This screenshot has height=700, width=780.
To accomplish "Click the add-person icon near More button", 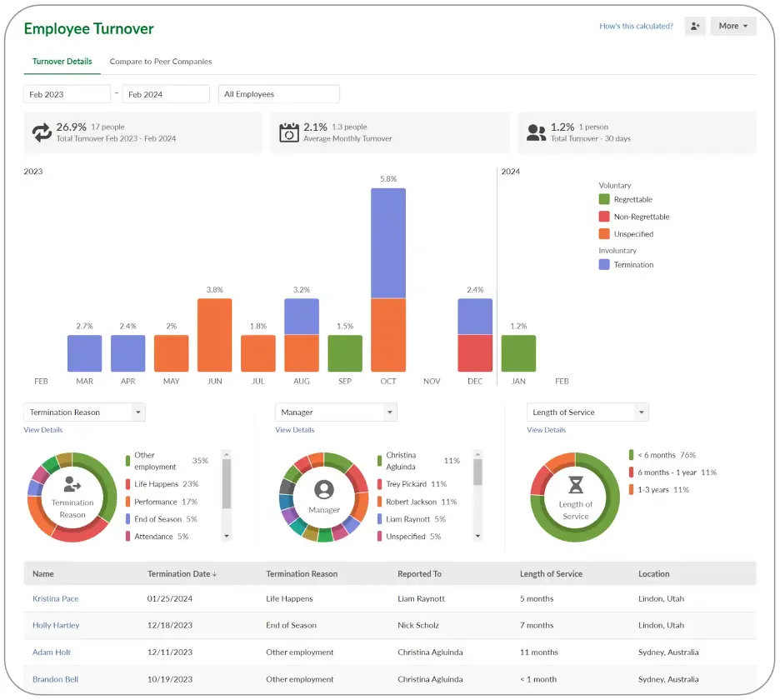I will click(x=695, y=26).
